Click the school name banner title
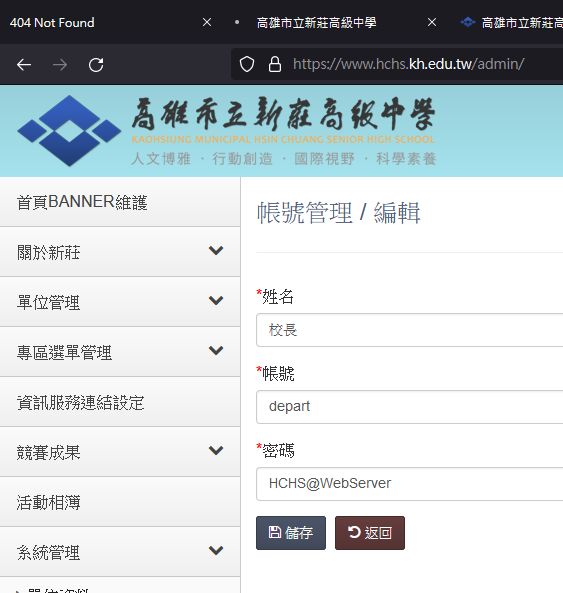This screenshot has height=593, width=563. [x=284, y=113]
